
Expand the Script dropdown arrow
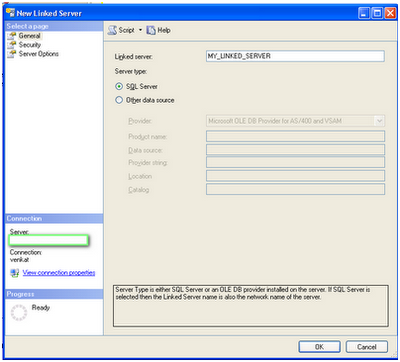click(140, 30)
